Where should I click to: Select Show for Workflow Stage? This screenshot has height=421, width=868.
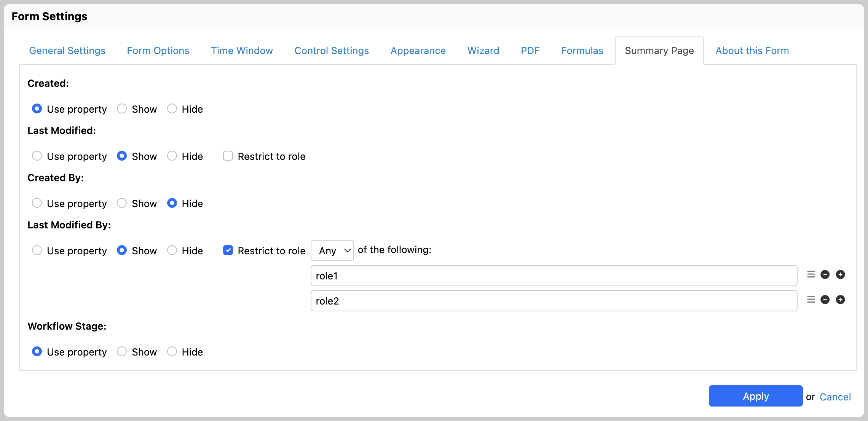coord(122,351)
